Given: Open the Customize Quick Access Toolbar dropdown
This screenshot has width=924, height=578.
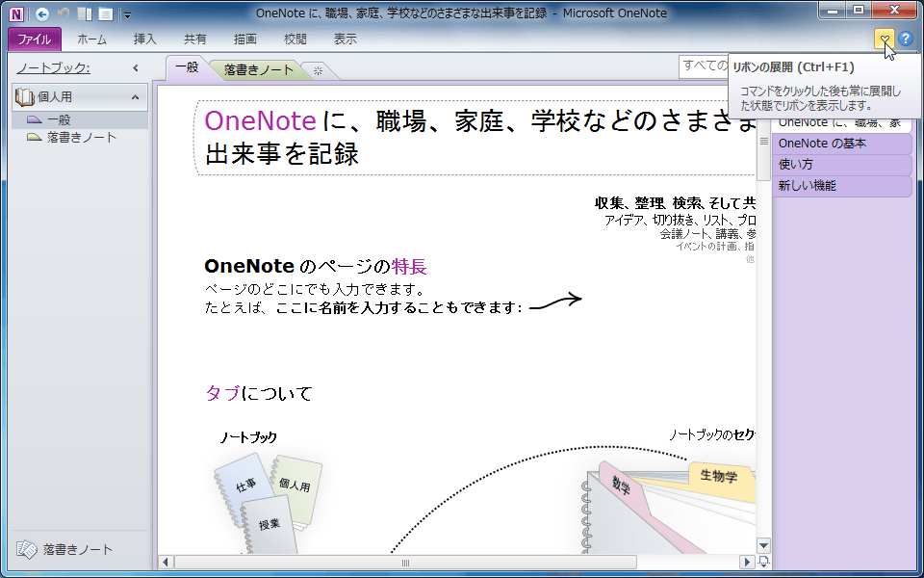Looking at the screenshot, I should coord(128,14).
